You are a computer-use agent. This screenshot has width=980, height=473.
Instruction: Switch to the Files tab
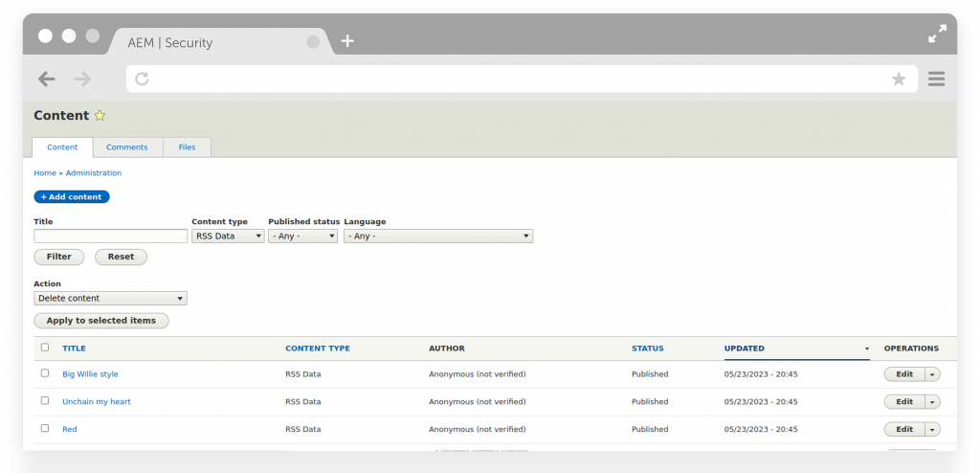click(x=187, y=147)
